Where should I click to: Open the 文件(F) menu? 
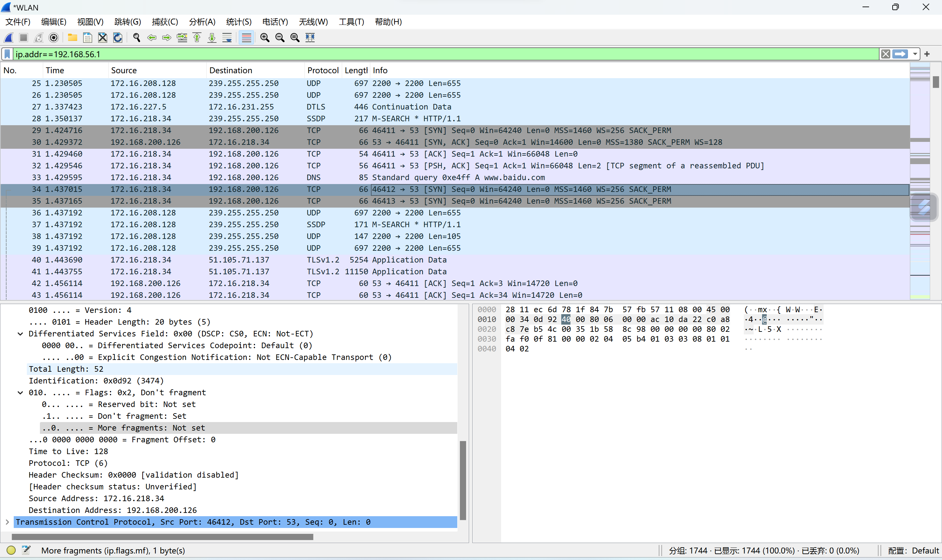pos(18,22)
